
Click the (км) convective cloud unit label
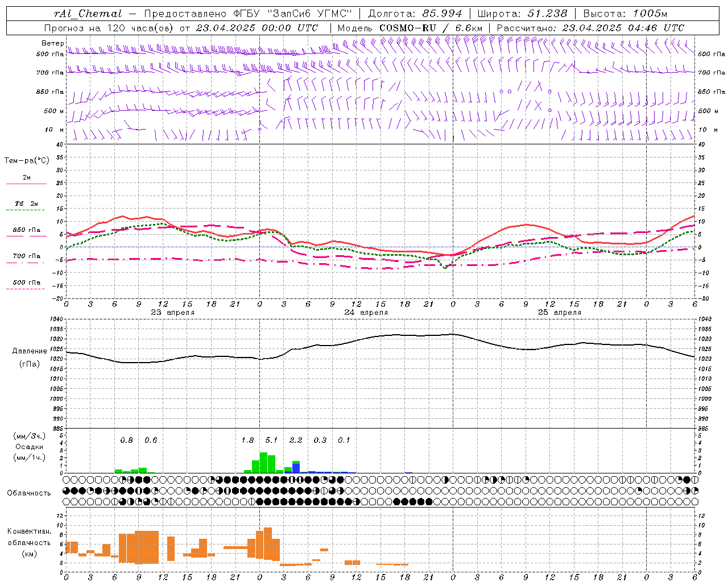click(29, 554)
